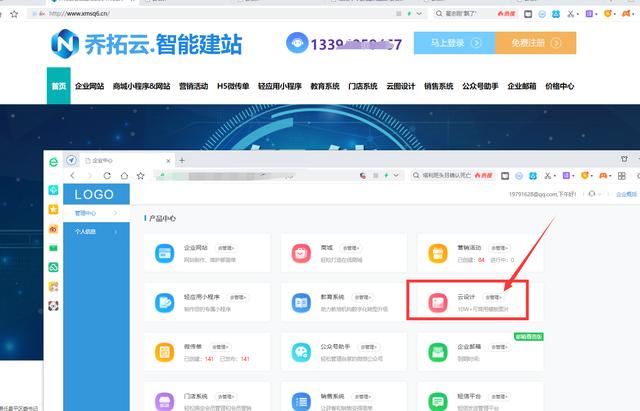Open the 微传单 orange flyer icon
Image resolution: width=640 pixels, height=411 pixels.
(165, 352)
